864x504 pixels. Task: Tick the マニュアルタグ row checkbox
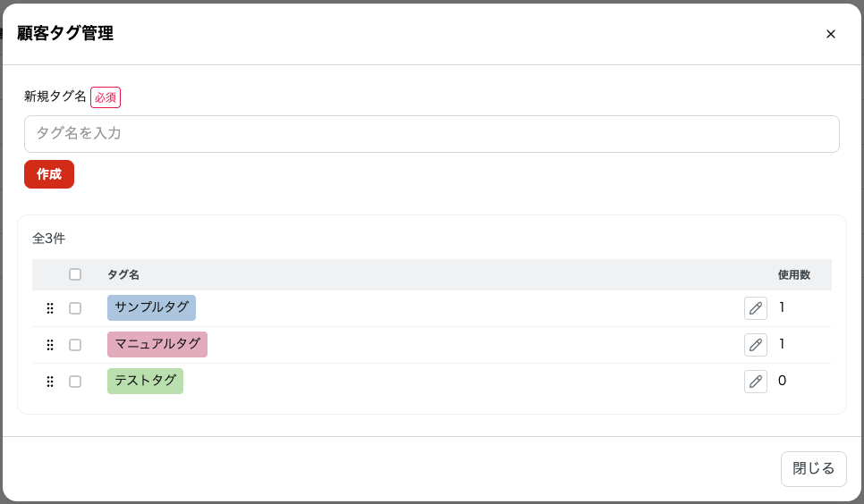point(75,345)
